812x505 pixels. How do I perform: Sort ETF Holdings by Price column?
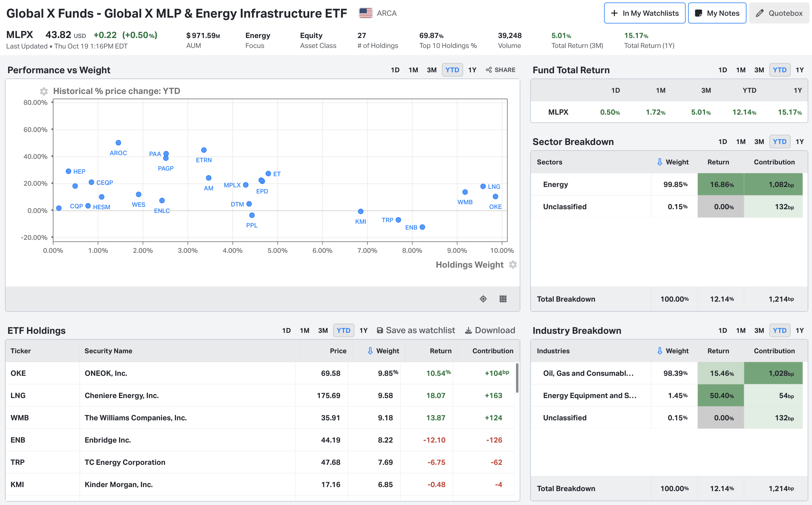tap(338, 351)
